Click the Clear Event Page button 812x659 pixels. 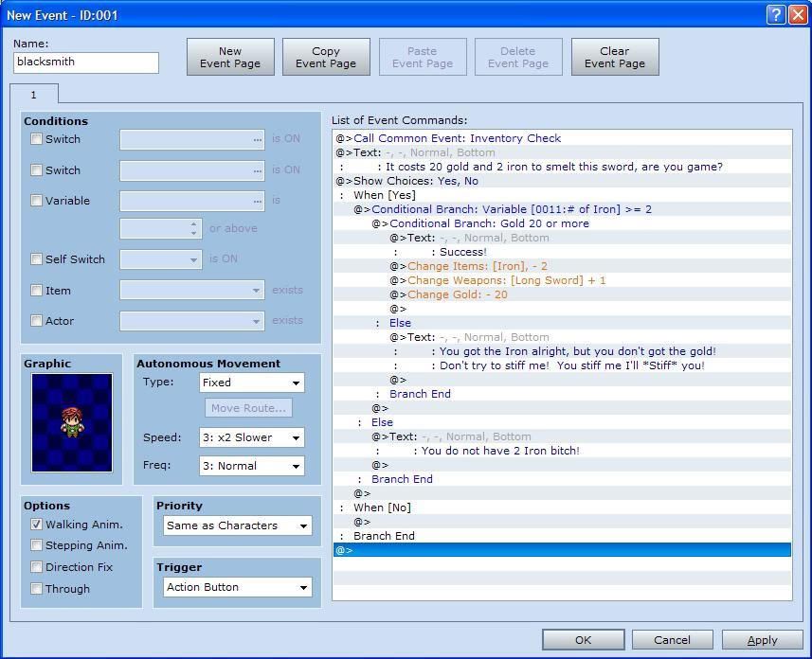tap(615, 57)
